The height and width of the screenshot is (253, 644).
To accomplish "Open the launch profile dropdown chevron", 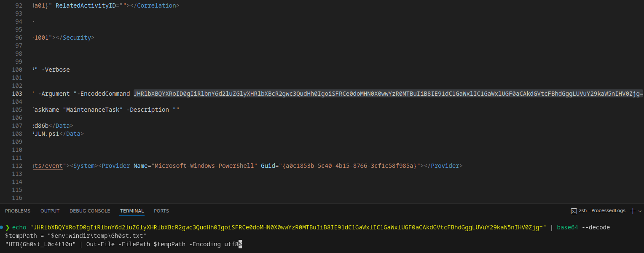I will [x=640, y=211].
